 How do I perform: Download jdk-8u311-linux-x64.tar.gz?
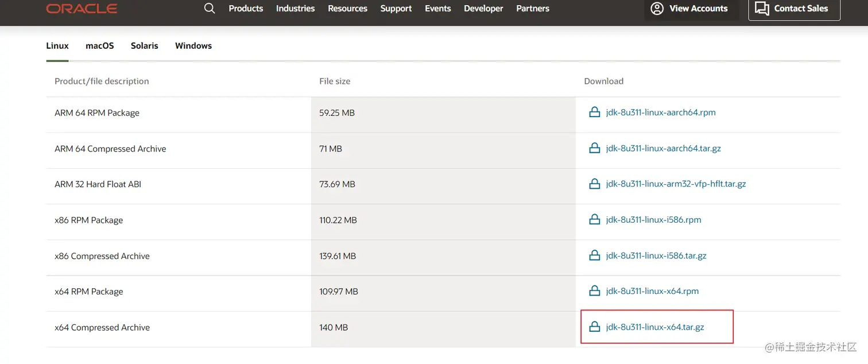[x=655, y=327]
